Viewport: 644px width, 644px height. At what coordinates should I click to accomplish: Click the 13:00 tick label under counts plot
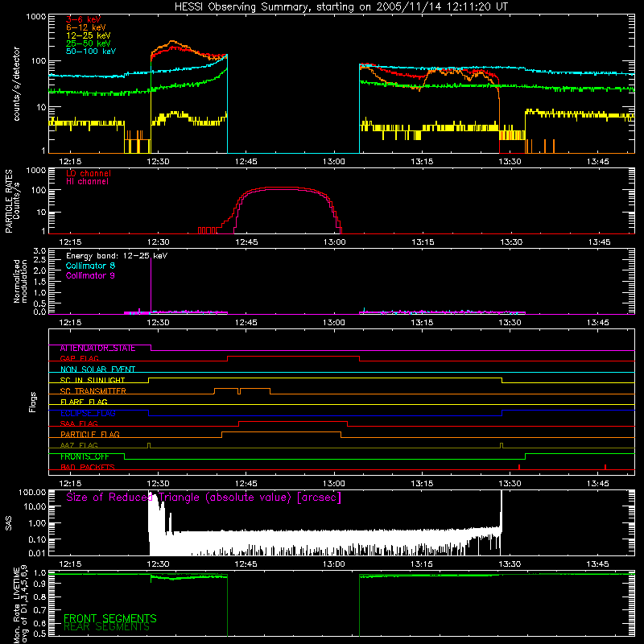tap(334, 162)
